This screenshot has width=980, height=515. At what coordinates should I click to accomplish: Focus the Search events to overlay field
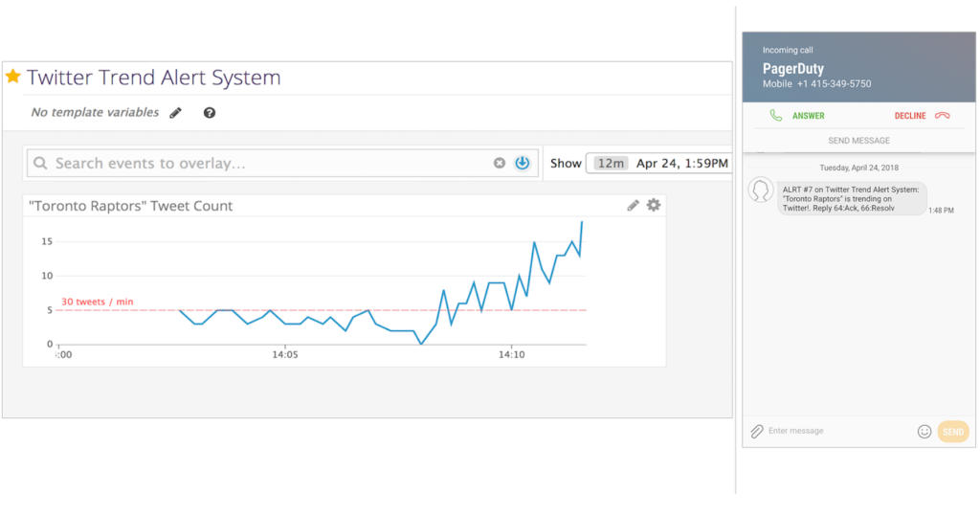268,164
